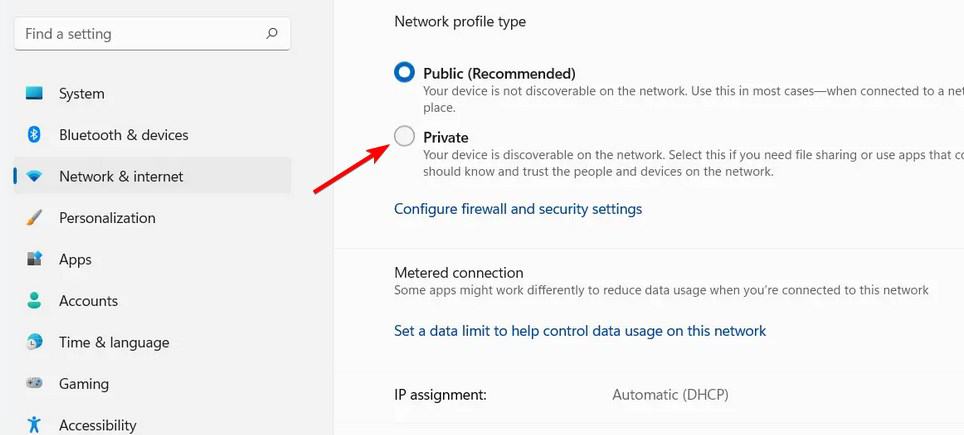
Task: Select the Public (Recommended) radio button
Action: pos(405,73)
